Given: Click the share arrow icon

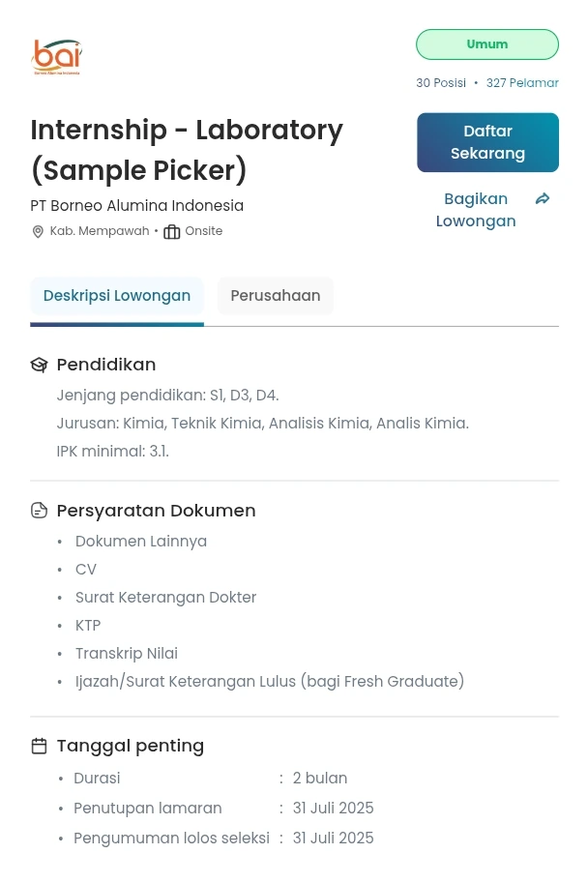Looking at the screenshot, I should (543, 198).
